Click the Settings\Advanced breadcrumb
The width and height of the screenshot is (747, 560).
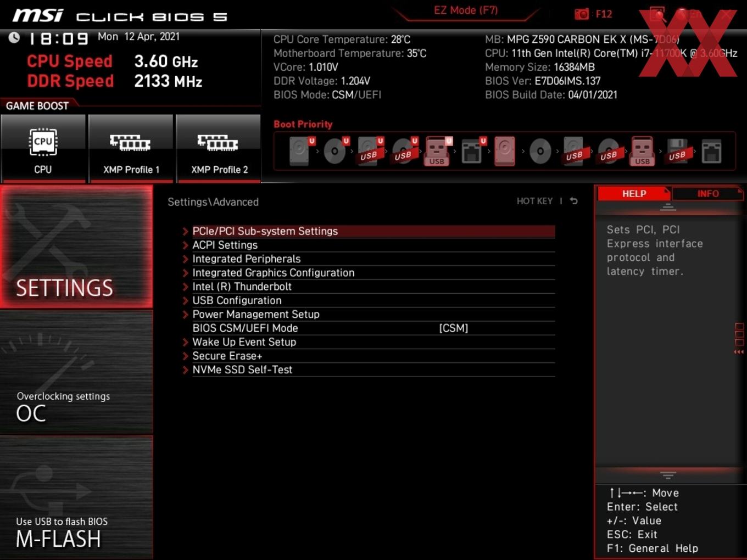[213, 202]
